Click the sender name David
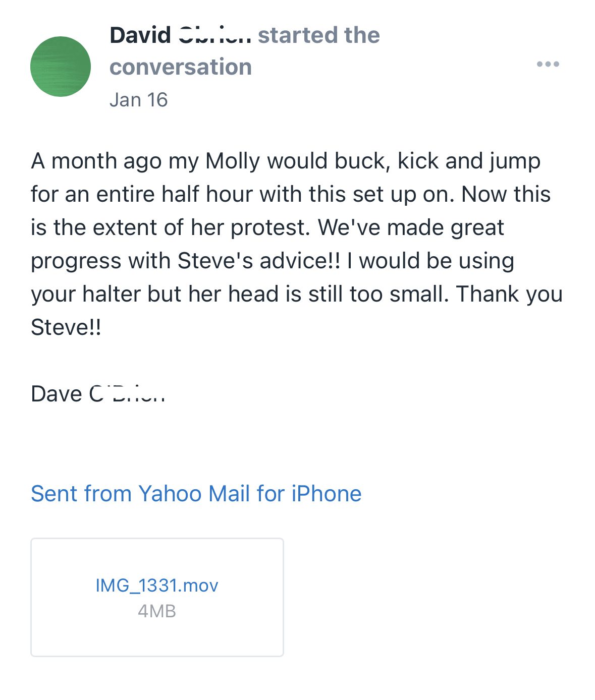 tap(140, 35)
